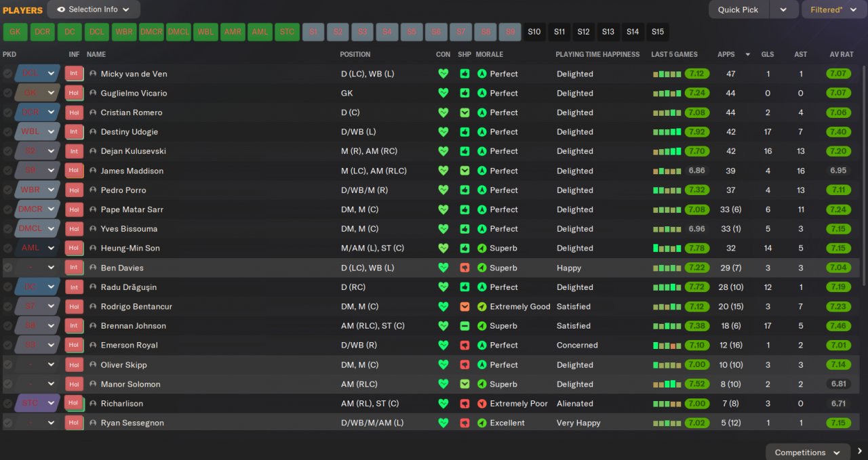Open Richarlison's STC position dropdown
This screenshot has height=460, width=868.
51,404
